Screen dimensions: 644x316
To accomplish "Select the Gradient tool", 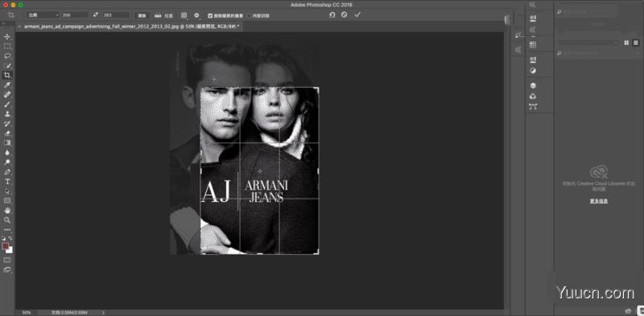I will pyautogui.click(x=7, y=142).
